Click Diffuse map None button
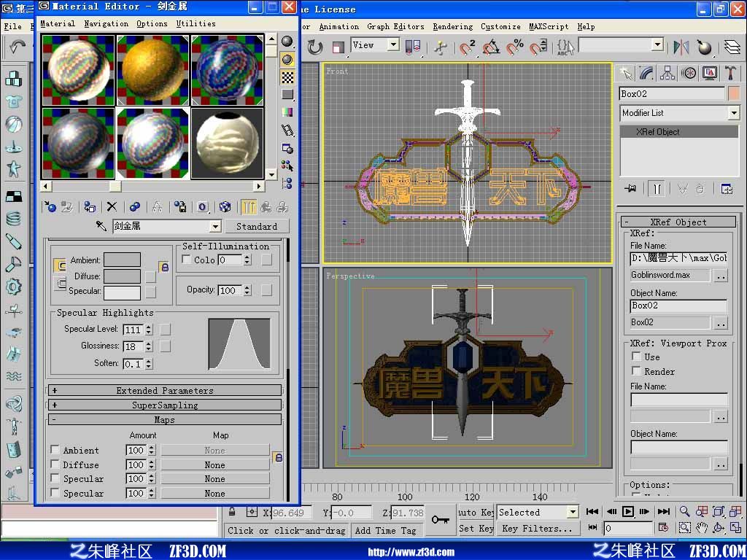The image size is (747, 560). [x=215, y=464]
